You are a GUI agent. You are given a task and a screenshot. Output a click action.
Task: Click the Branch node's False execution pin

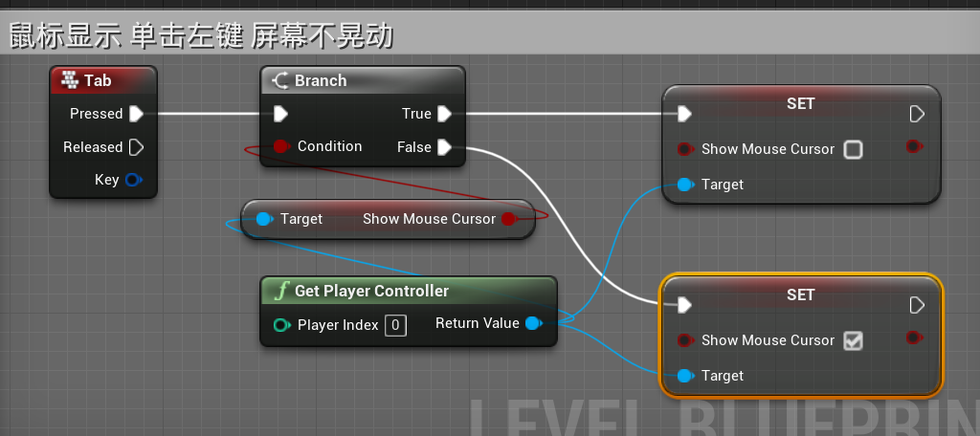coord(444,147)
